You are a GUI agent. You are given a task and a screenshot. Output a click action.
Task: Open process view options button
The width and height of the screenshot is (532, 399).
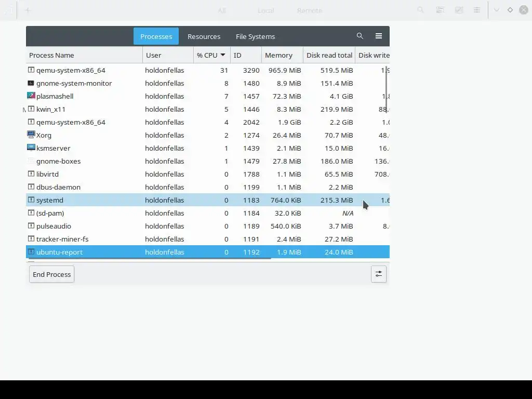tap(379, 274)
